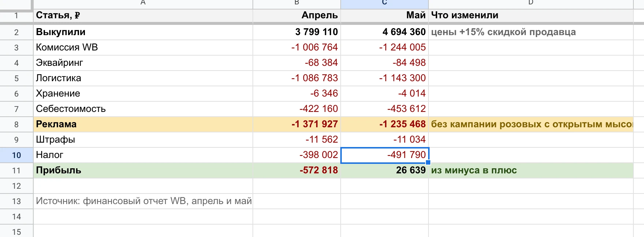Select row 2 header
This screenshot has width=644, height=237.
[16, 32]
